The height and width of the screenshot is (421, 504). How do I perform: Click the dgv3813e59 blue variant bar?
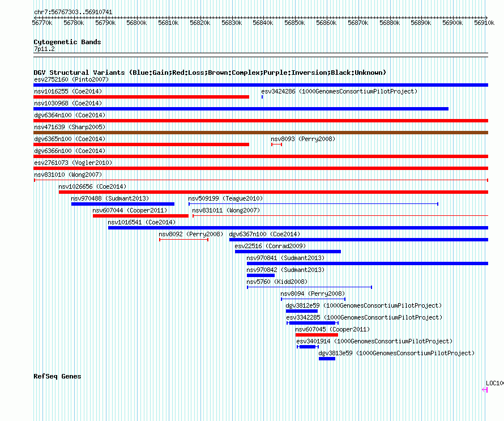(x=327, y=359)
